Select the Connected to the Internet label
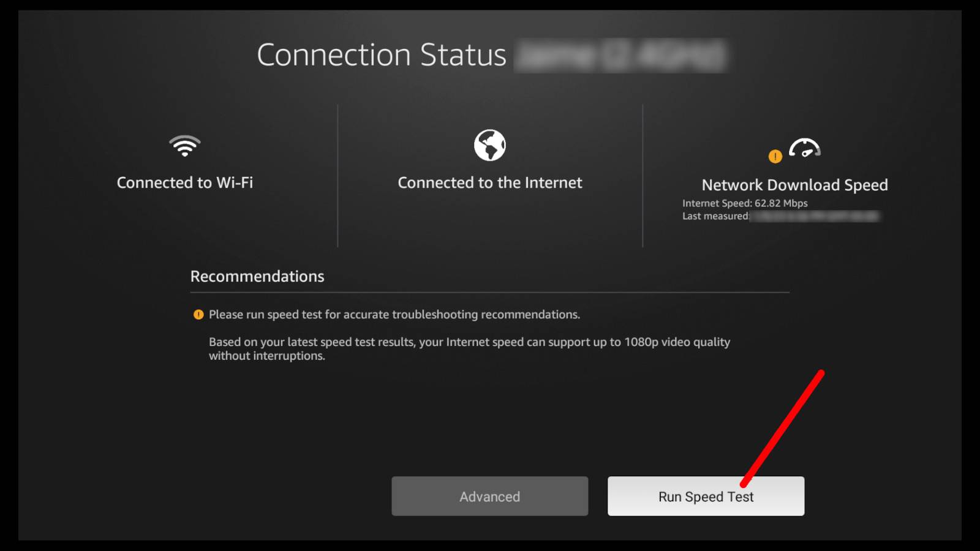Viewport: 980px width, 551px height. (x=490, y=182)
